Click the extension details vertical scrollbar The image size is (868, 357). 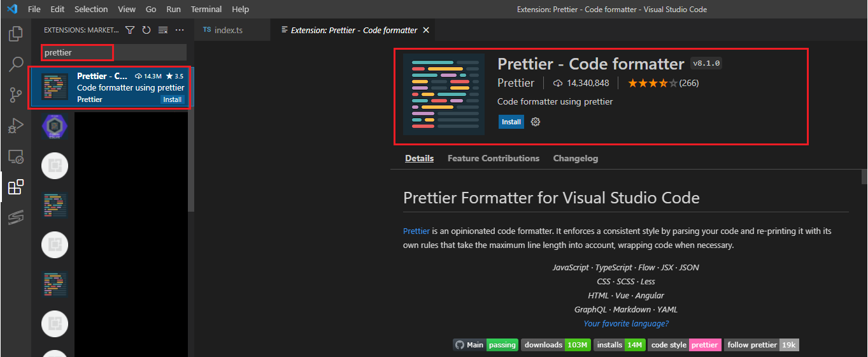point(864,177)
